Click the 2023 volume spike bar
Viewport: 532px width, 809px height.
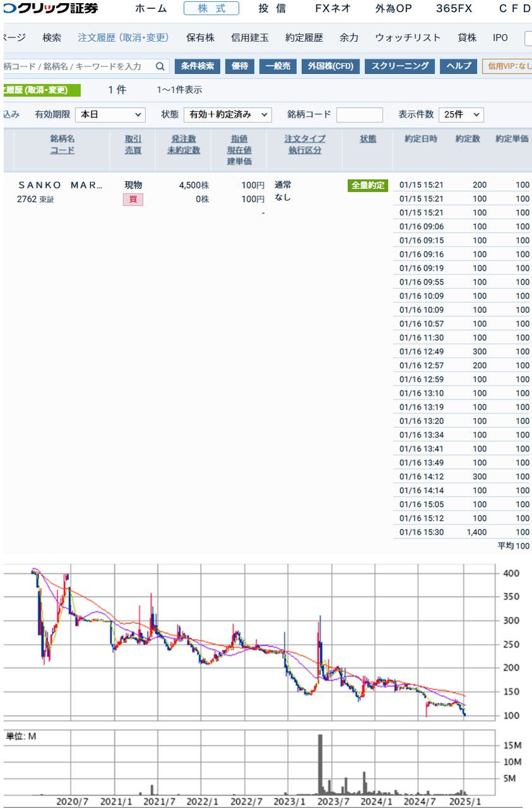point(320,763)
